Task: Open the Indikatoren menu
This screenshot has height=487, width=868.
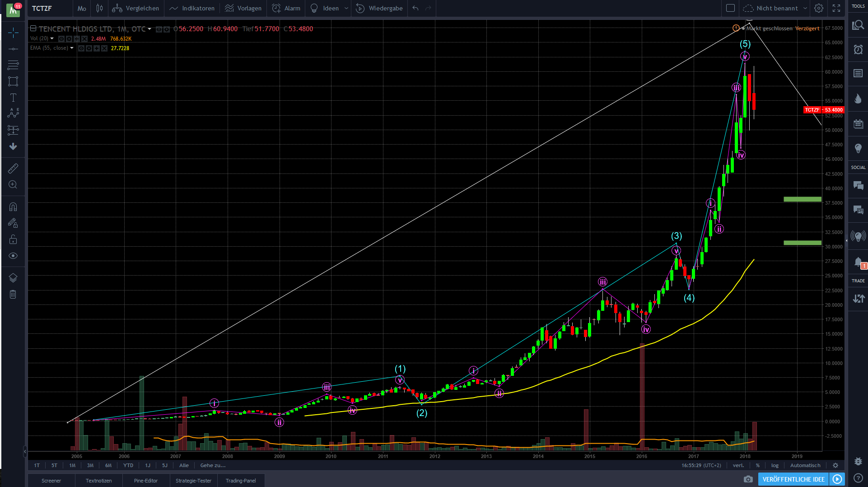Action: click(x=192, y=8)
